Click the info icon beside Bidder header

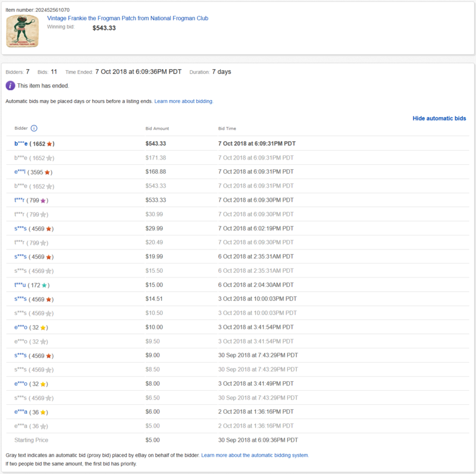[34, 129]
